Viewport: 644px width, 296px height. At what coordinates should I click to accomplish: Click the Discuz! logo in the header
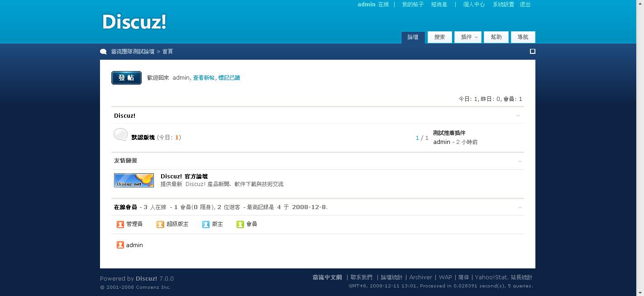click(134, 22)
